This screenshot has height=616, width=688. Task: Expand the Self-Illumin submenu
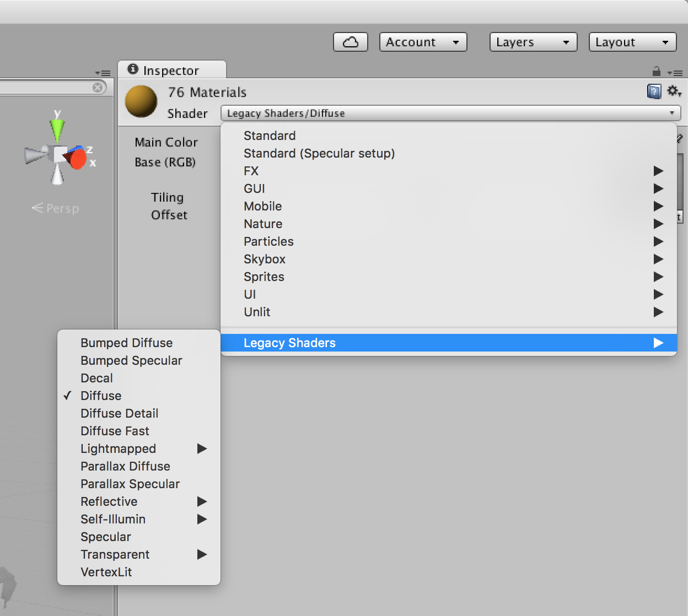coord(139,519)
